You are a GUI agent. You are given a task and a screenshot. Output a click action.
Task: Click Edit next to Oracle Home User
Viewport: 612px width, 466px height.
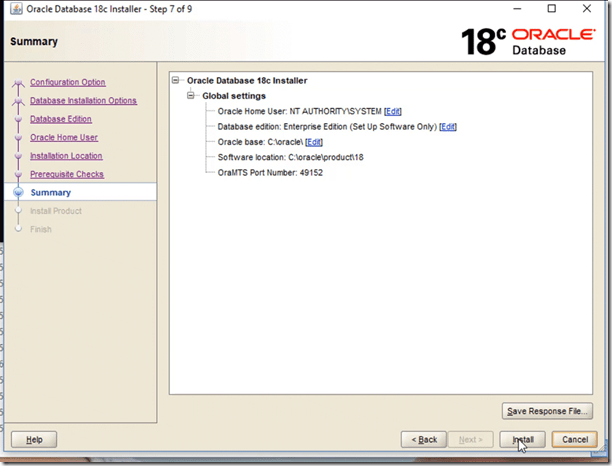[x=392, y=111]
